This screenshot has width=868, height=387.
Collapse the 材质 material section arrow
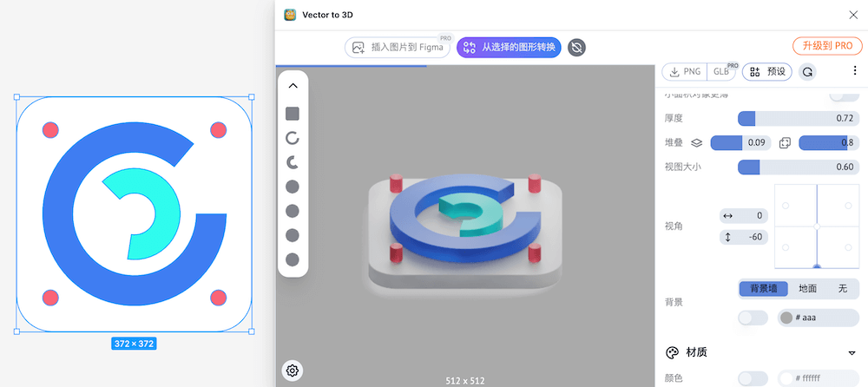coord(852,353)
